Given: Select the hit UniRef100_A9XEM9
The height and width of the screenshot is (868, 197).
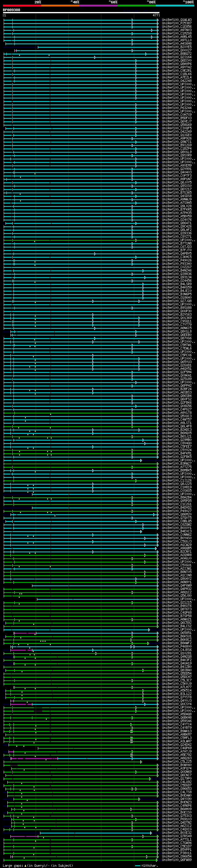Looking at the screenshot, I should [x=177, y=165].
